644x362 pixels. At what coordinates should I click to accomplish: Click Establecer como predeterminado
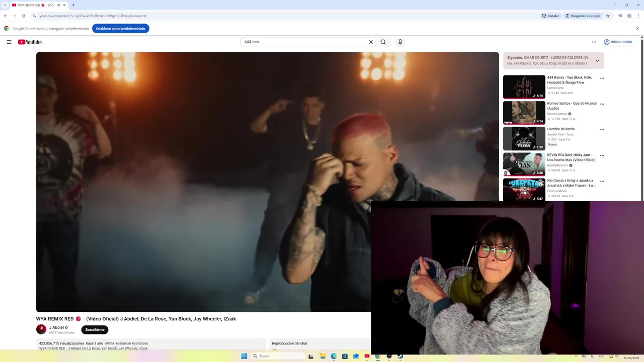121,29
